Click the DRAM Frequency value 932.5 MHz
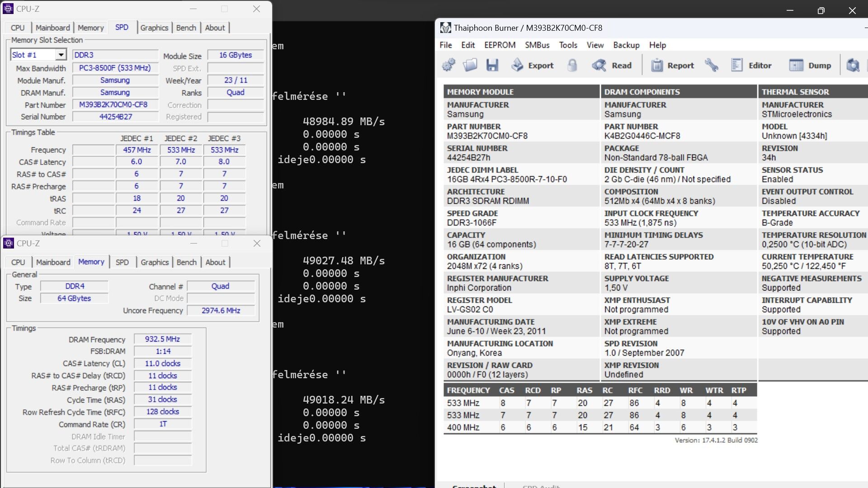The image size is (868, 488). coord(162,339)
